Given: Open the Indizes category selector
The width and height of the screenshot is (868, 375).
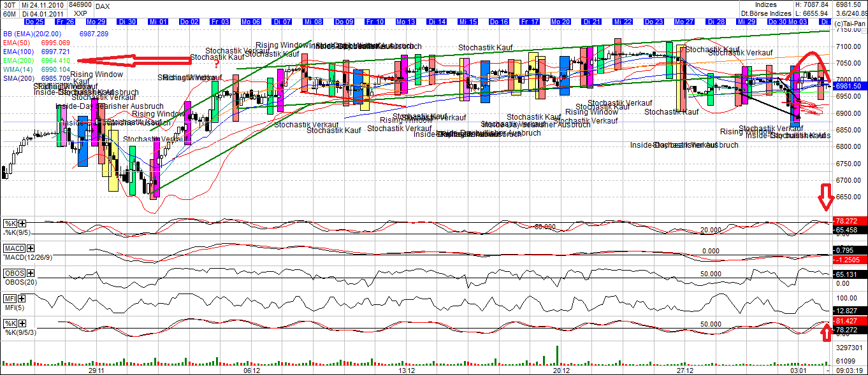Looking at the screenshot, I should click(x=767, y=5).
